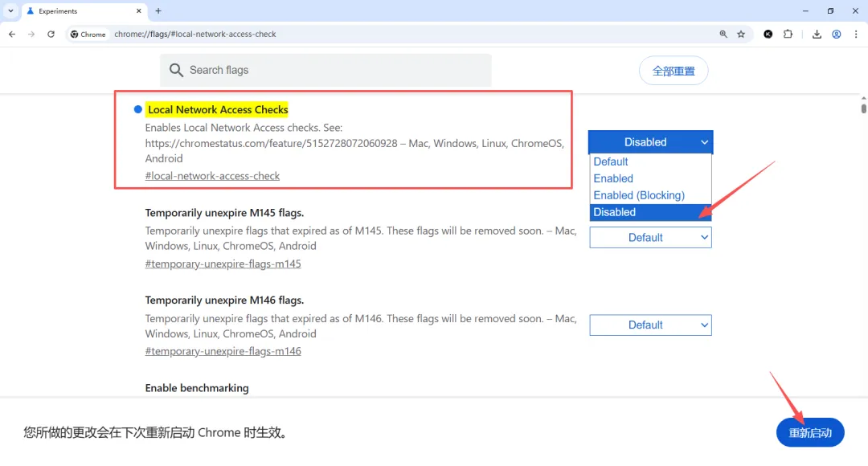Viewport: 868px width, 466px height.
Task: Open the tab search chevron
Action: tap(11, 11)
